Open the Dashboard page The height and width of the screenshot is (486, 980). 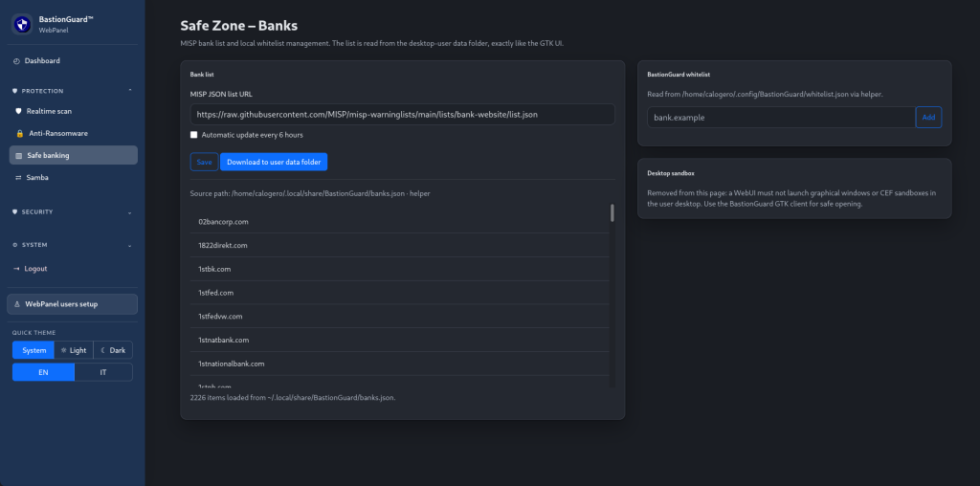pyautogui.click(x=73, y=61)
